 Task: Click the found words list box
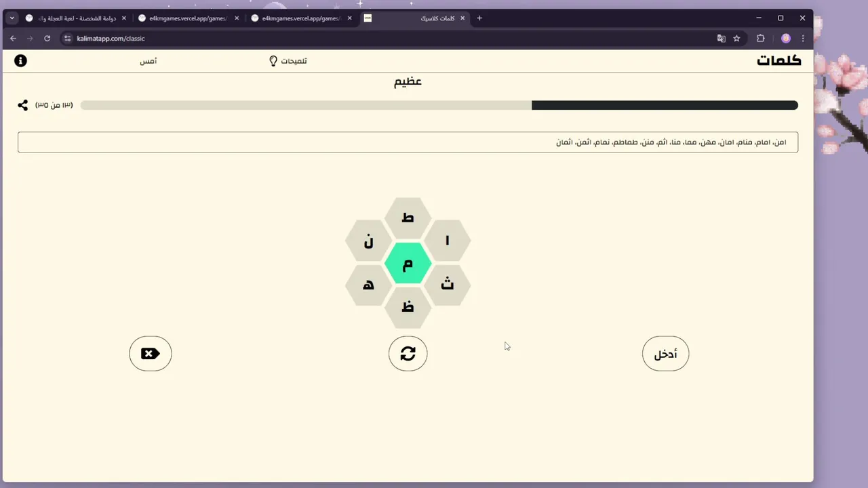click(408, 142)
